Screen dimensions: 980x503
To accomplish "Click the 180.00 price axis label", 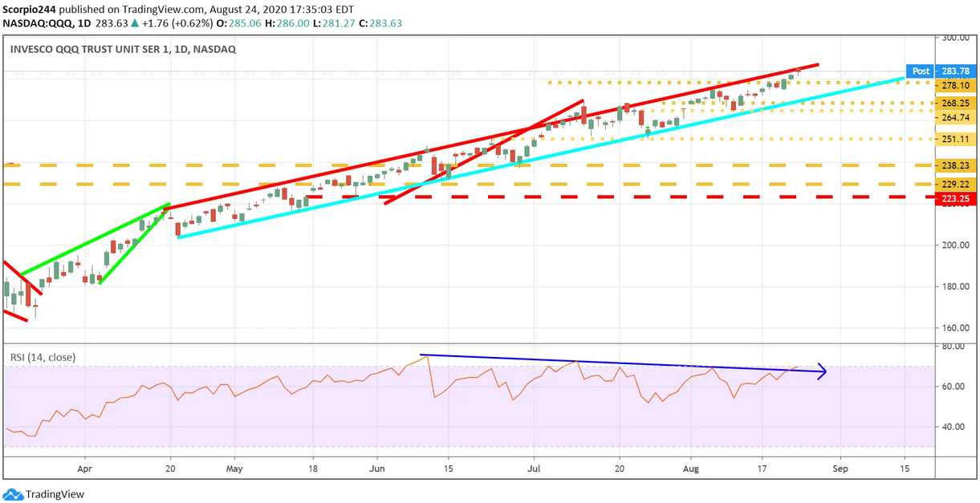I will [x=955, y=287].
